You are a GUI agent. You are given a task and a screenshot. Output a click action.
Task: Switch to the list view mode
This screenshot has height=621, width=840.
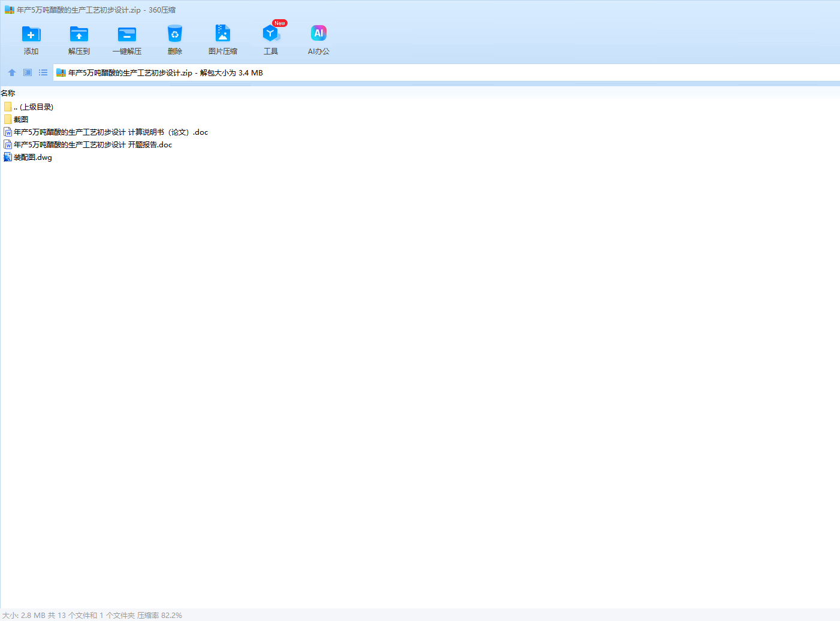pyautogui.click(x=43, y=72)
